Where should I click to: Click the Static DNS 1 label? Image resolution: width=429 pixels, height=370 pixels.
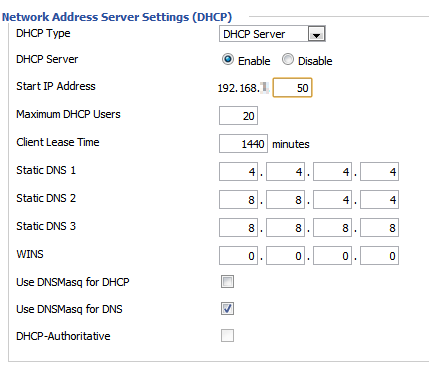tap(46, 170)
